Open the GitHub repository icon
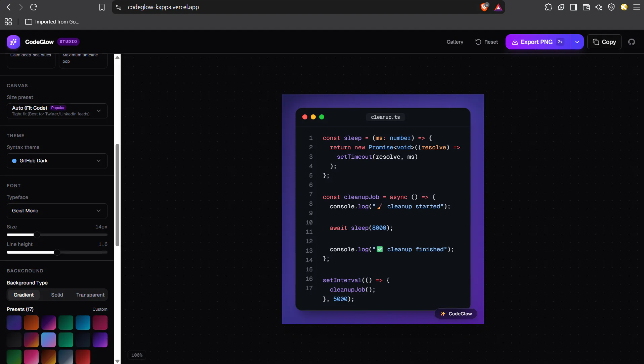 tap(632, 42)
